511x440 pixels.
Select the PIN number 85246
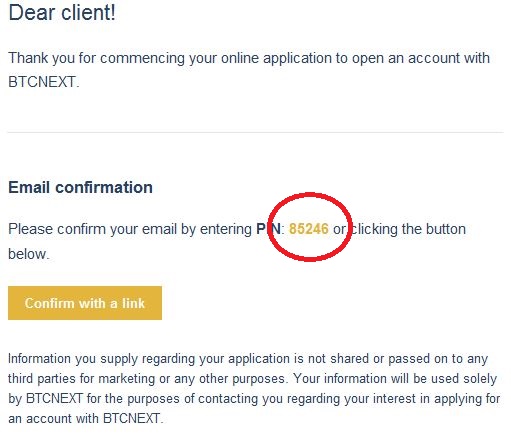tap(309, 229)
